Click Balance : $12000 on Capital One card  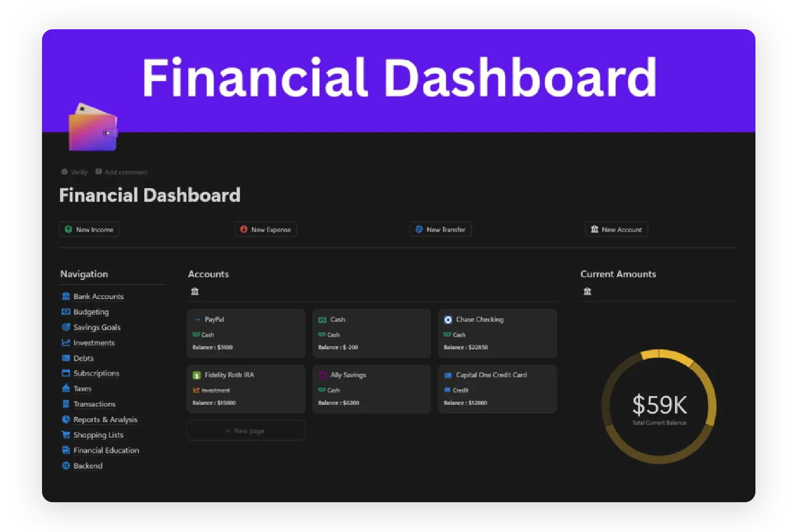click(x=465, y=403)
